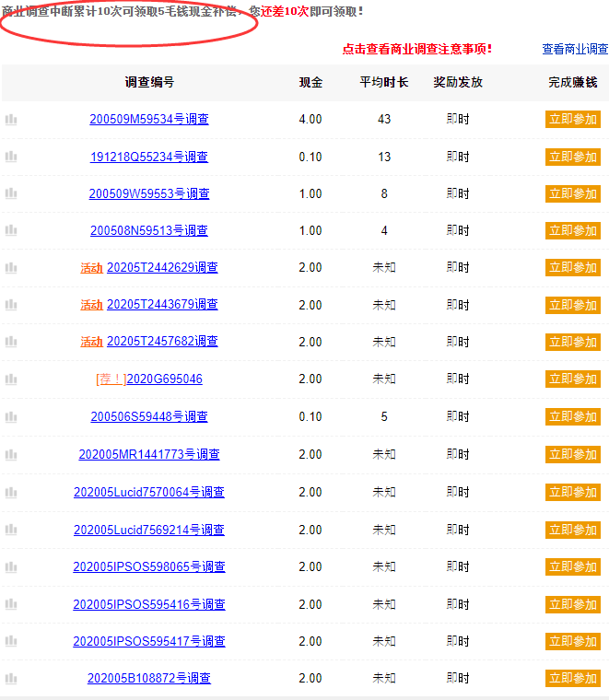Click 立即参加 for 20205T2457682调查
Screen dimensions: 609x700
[573, 342]
